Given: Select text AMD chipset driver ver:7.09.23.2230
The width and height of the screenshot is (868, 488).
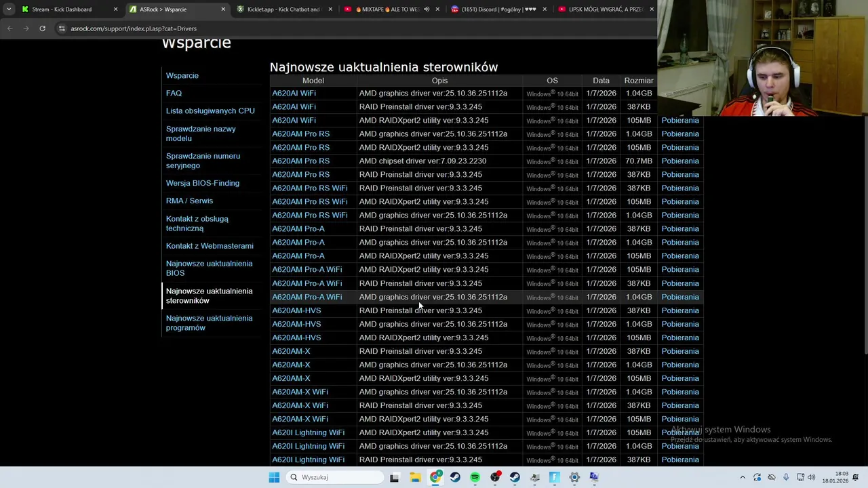Looking at the screenshot, I should pos(422,161).
